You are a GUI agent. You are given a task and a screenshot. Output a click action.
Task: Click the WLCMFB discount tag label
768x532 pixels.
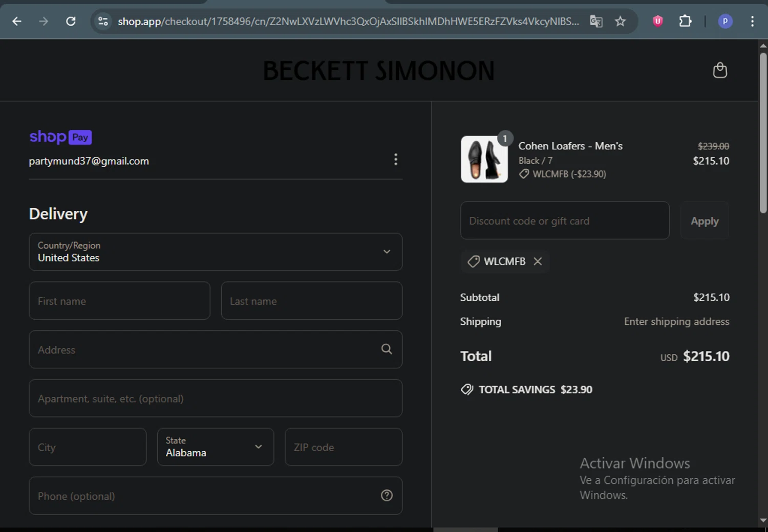tap(504, 261)
